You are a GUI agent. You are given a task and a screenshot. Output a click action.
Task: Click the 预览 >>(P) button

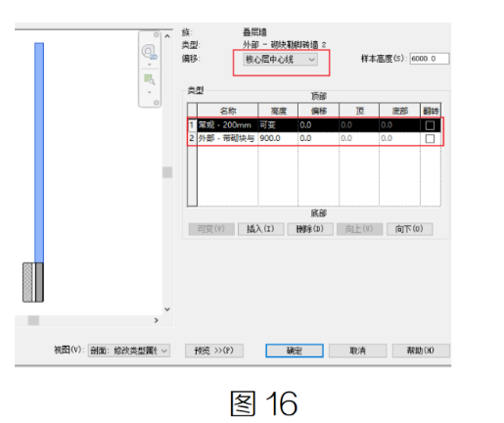[x=214, y=351]
